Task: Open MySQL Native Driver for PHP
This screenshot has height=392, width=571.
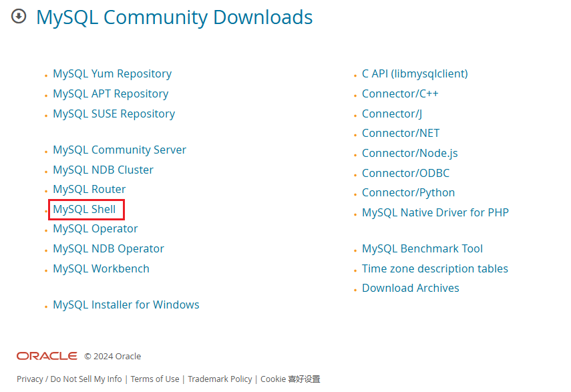Action: coord(435,212)
